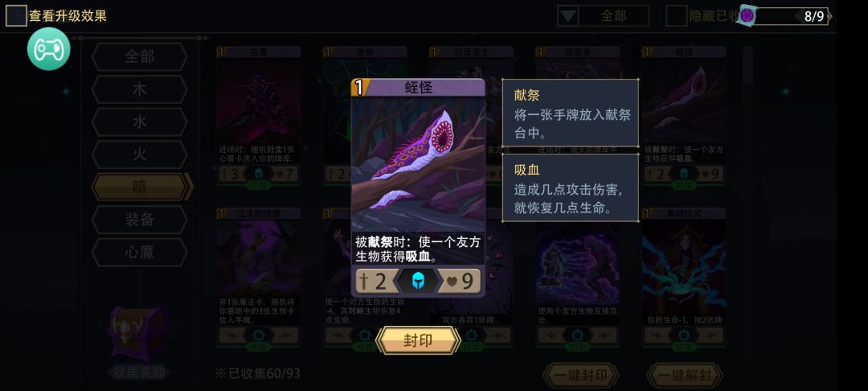The height and width of the screenshot is (391, 868).
Task: Click the 封印 button
Action: 418,340
